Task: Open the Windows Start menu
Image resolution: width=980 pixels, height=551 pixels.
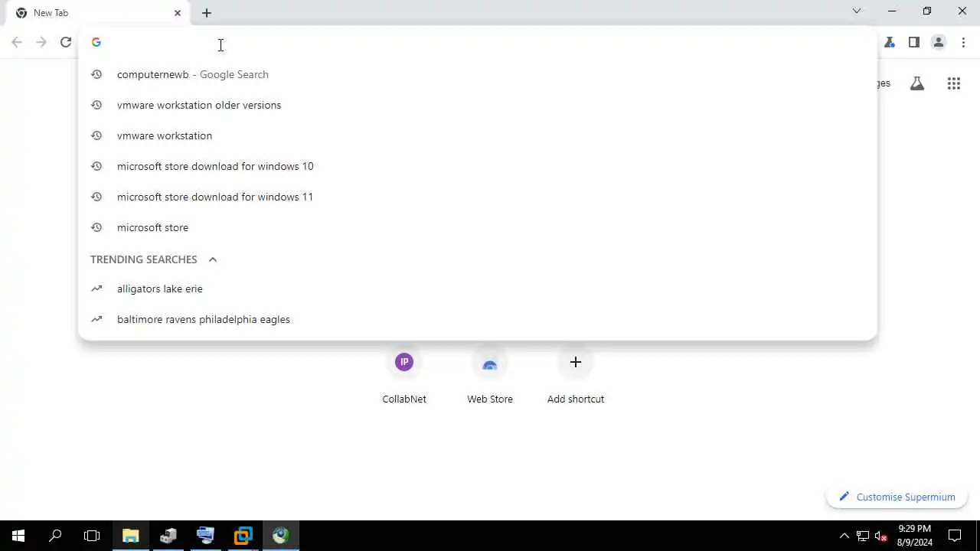Action: [x=18, y=536]
